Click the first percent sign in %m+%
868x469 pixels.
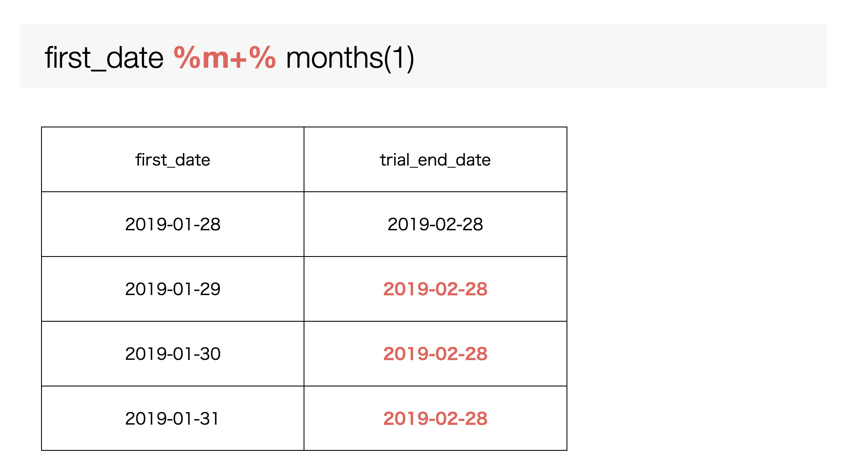[187, 58]
